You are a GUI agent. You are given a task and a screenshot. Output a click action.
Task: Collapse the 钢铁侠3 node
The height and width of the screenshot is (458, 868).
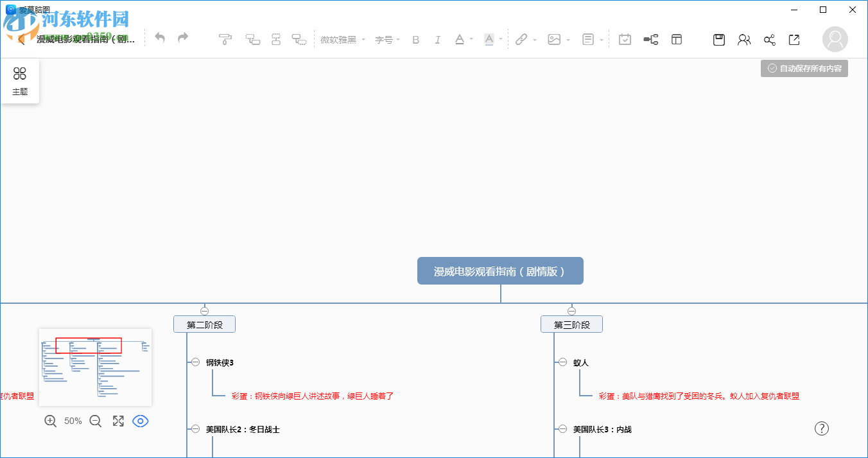(195, 362)
